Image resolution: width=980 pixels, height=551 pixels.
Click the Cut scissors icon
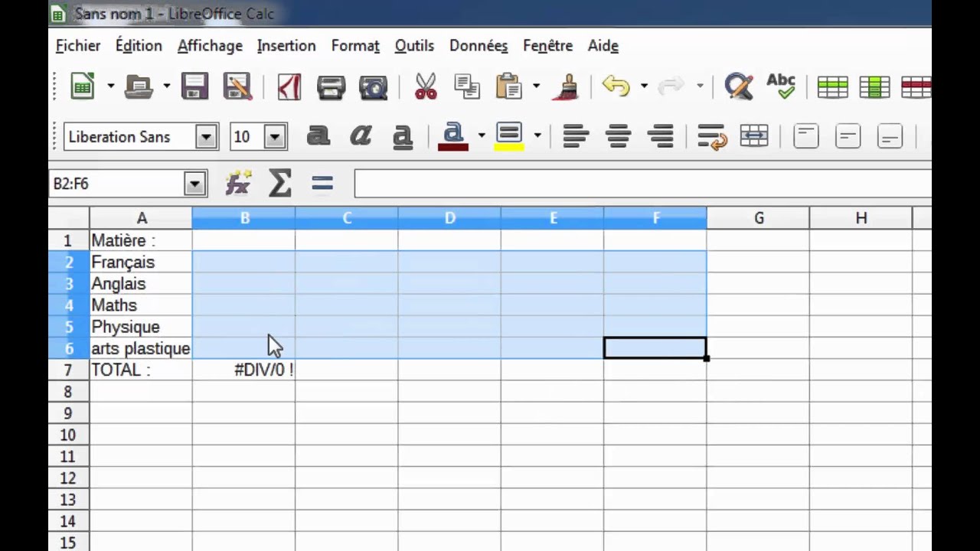click(x=425, y=86)
